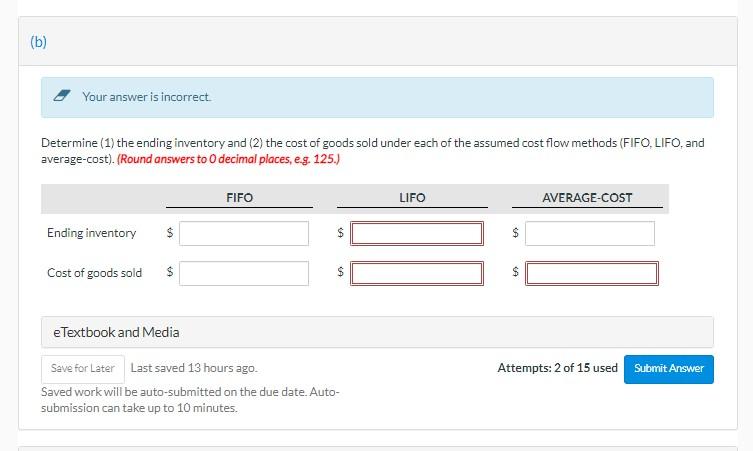Screen dimensions: 753x451
Task: Click the FIFO column header
Action: pyautogui.click(x=240, y=197)
